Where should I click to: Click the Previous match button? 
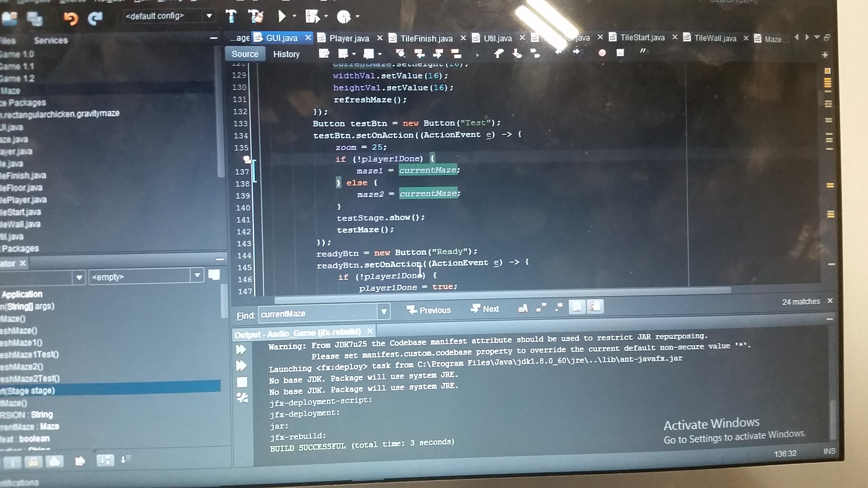pyautogui.click(x=429, y=310)
